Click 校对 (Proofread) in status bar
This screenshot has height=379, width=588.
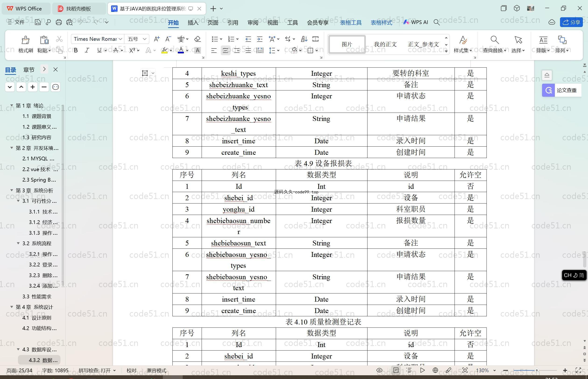[x=131, y=370]
